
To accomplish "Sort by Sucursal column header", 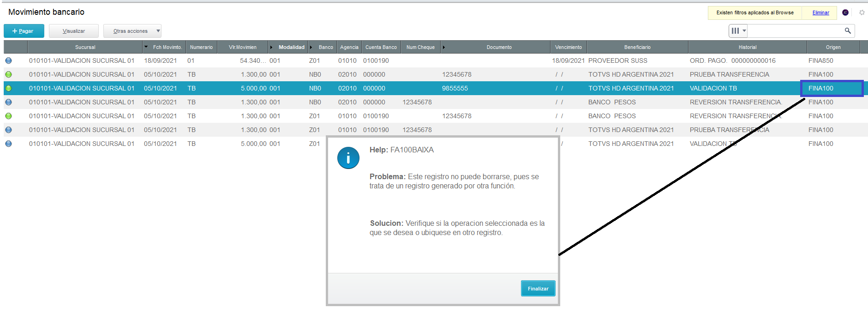I will pos(85,47).
